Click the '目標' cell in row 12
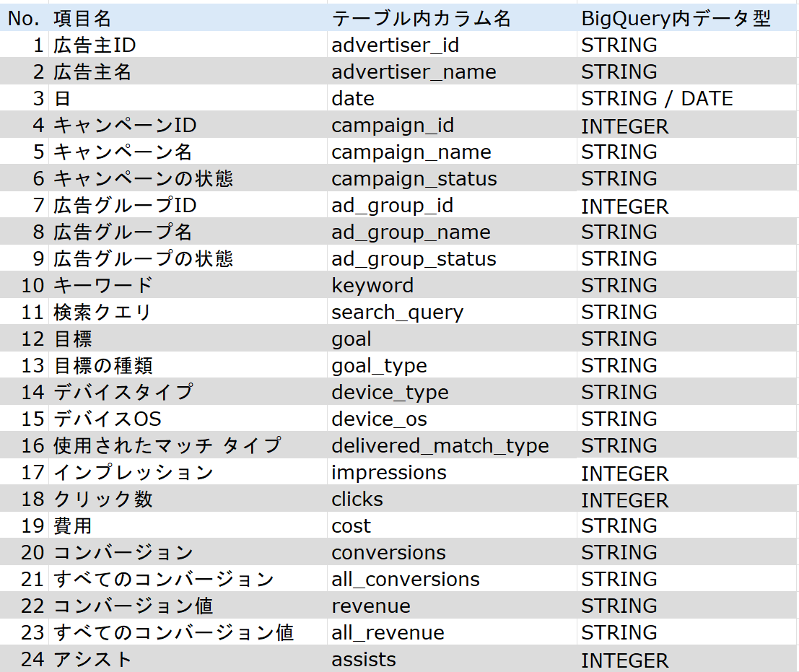This screenshot has height=672, width=799. click(188, 339)
